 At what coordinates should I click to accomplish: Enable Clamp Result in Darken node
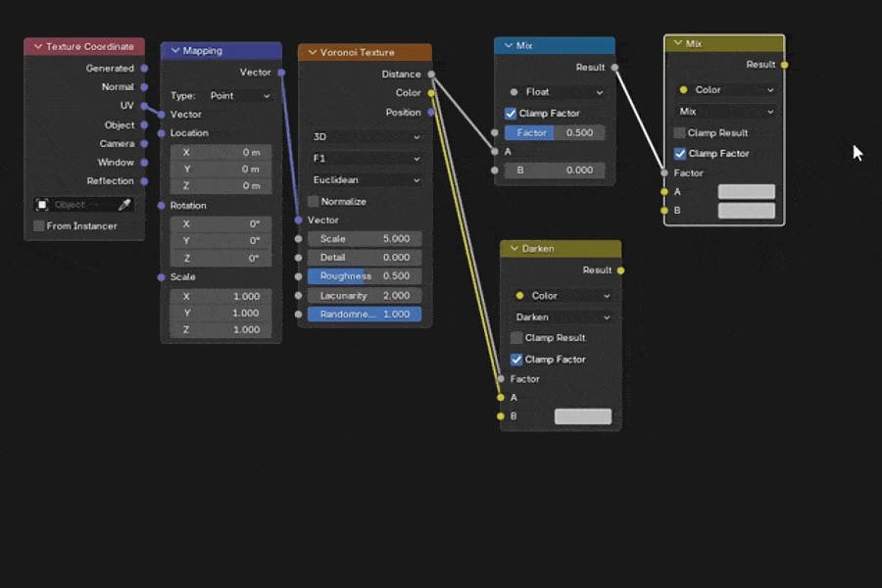[516, 337]
